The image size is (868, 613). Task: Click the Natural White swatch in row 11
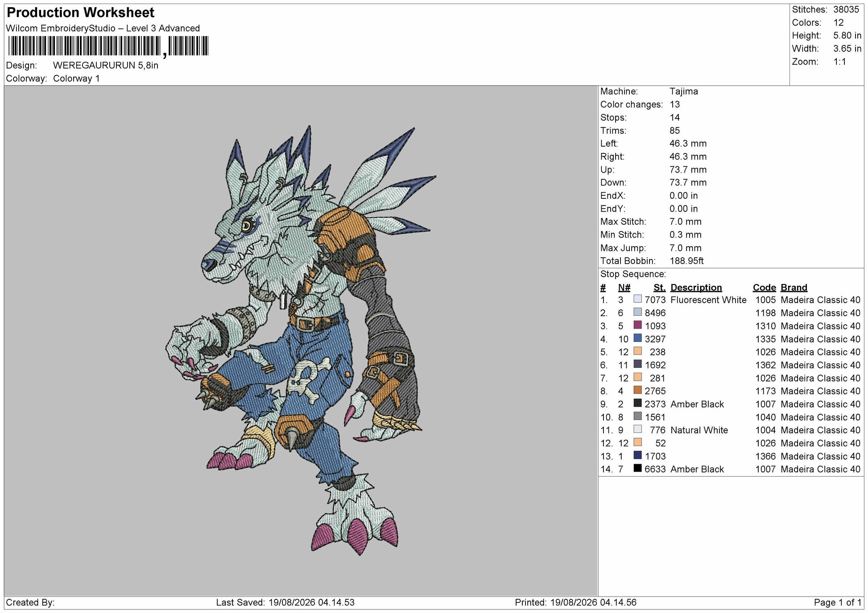pyautogui.click(x=637, y=429)
